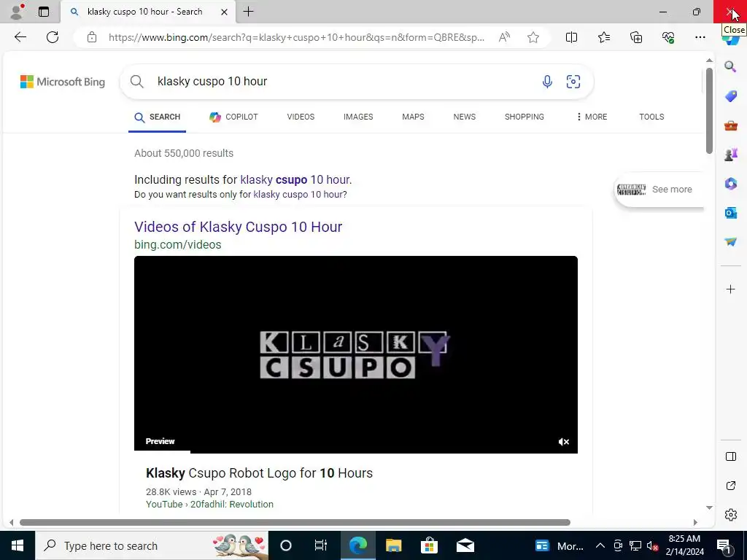Screen dimensions: 747x560
Task: Open sidebar Outlook icon
Action: (730, 212)
